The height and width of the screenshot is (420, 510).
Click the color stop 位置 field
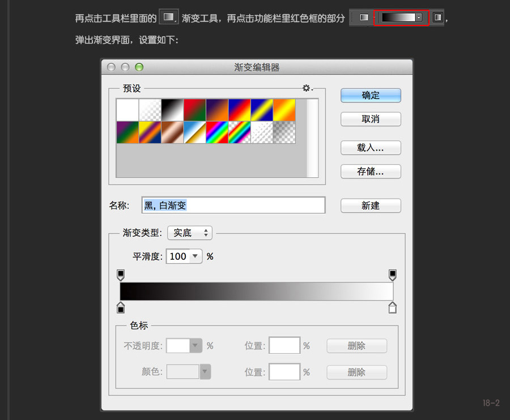point(284,372)
